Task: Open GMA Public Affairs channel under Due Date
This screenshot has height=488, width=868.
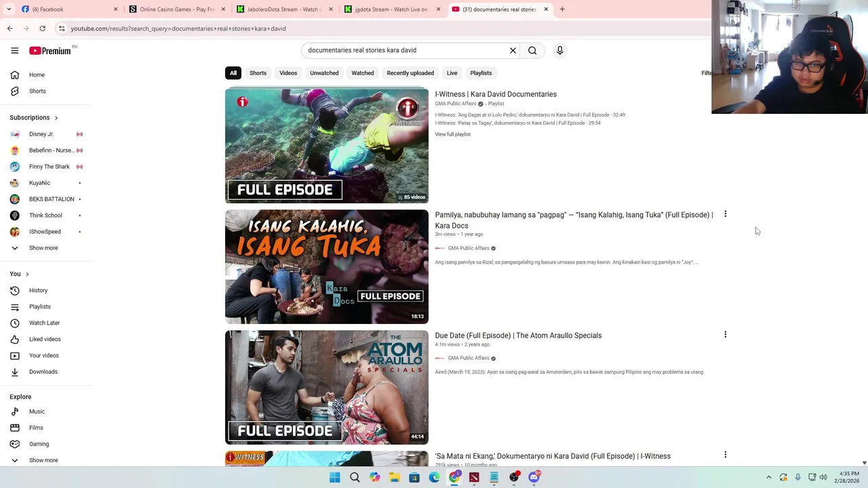Action: 468,358
